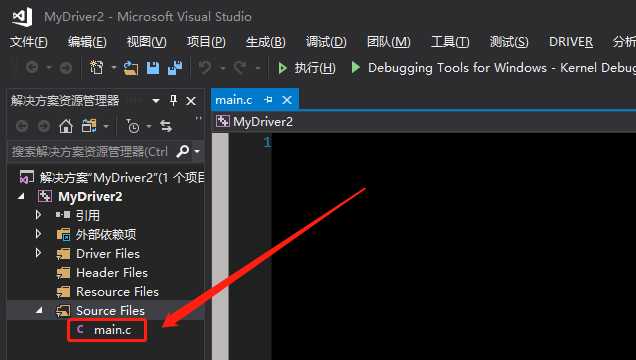Select the MyDriver2 project in tree
This screenshot has width=636, height=360.
[90, 197]
